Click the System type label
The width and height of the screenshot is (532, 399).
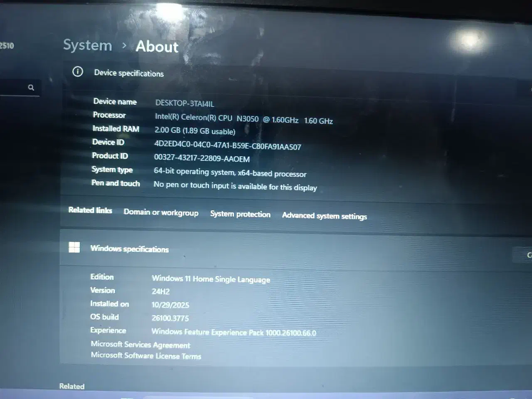point(112,170)
